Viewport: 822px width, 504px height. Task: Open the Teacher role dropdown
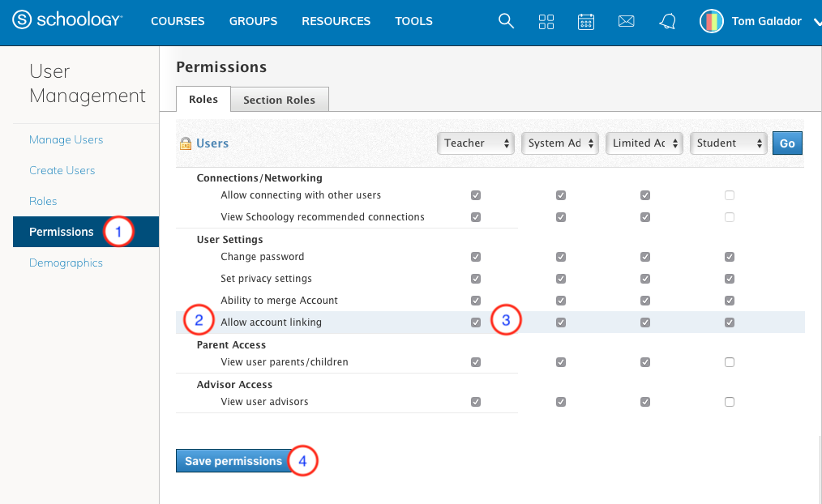[475, 143]
